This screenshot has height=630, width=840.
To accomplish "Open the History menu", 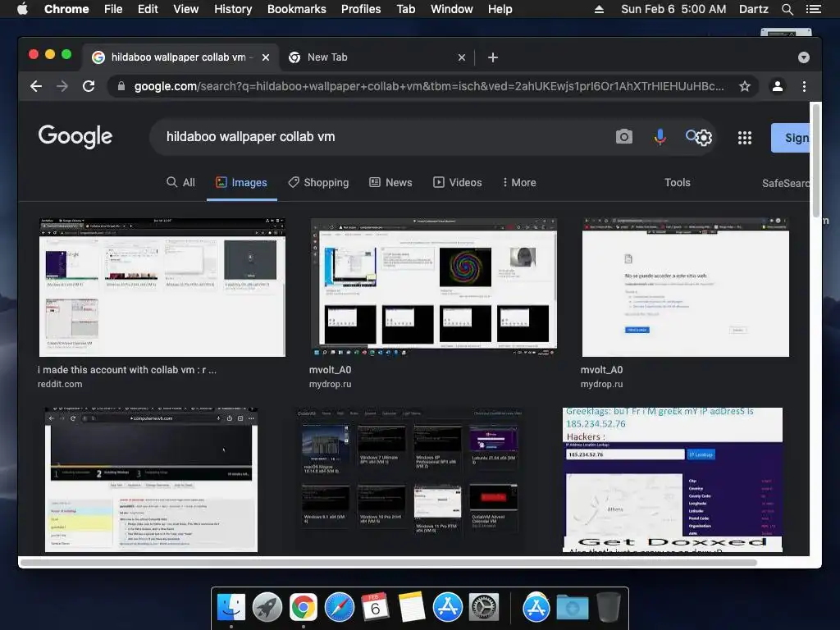I will click(x=233, y=9).
